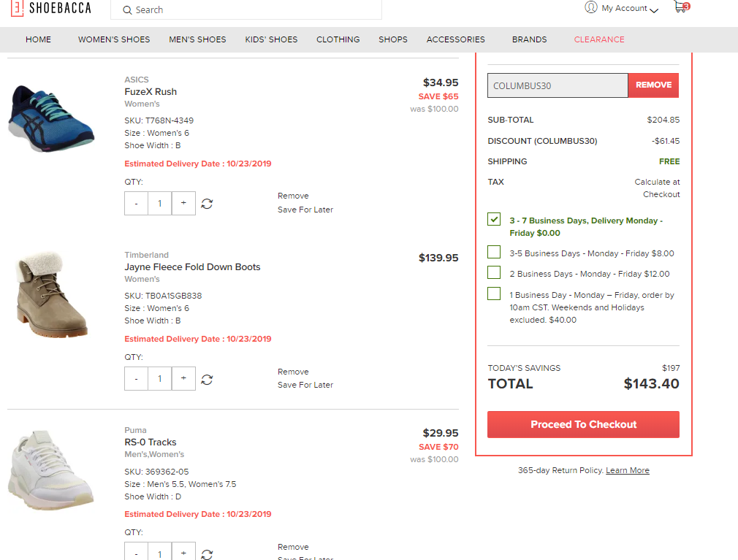The width and height of the screenshot is (738, 560).
Task: Click the Timberland brand name
Action: point(146,255)
